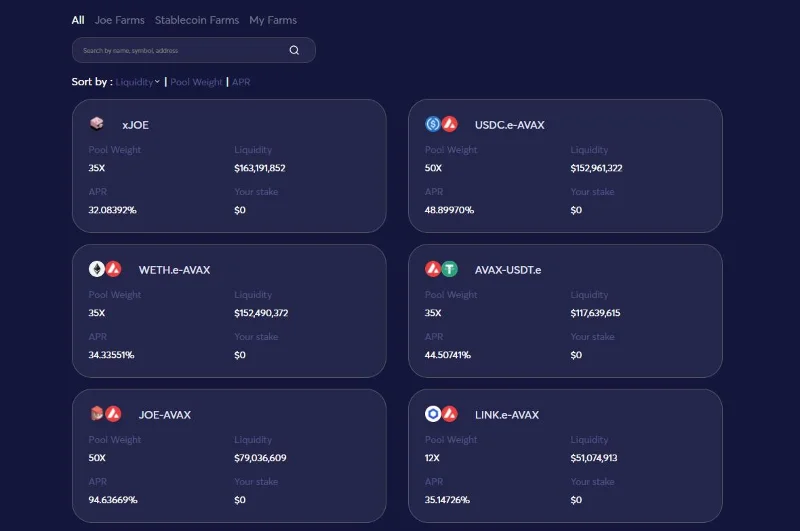This screenshot has height=531, width=800.
Task: Select AVAX-USDT.e APR 44.50741%
Action: 447,355
